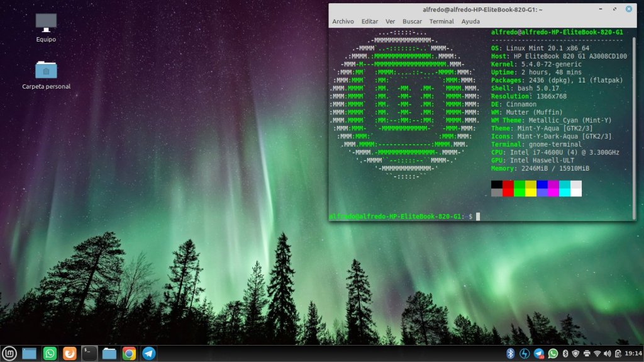The image size is (644, 362).
Task: Click the volume speaker icon in the tray
Action: point(608,353)
